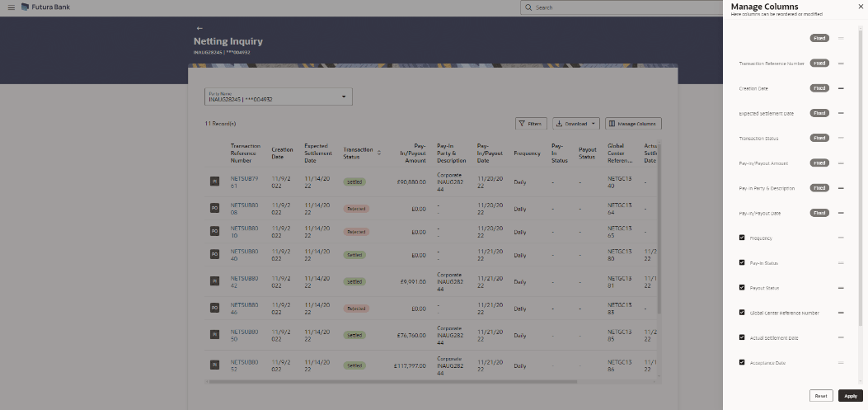Open the hamburger navigation menu
The width and height of the screenshot is (868, 410).
pyautogui.click(x=11, y=7)
